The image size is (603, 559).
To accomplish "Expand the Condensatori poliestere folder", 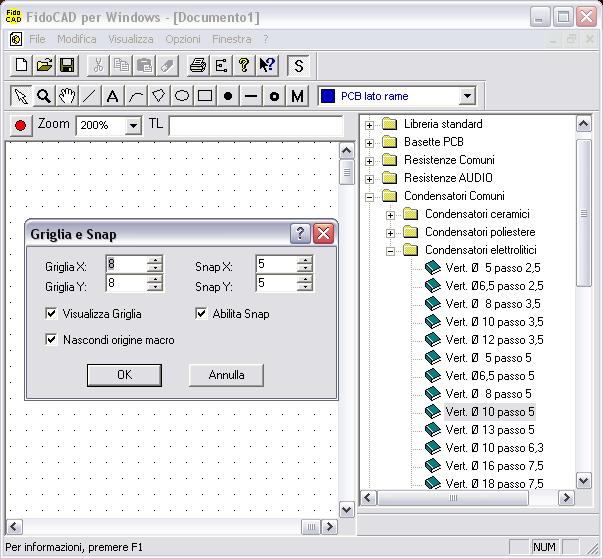I will click(390, 233).
